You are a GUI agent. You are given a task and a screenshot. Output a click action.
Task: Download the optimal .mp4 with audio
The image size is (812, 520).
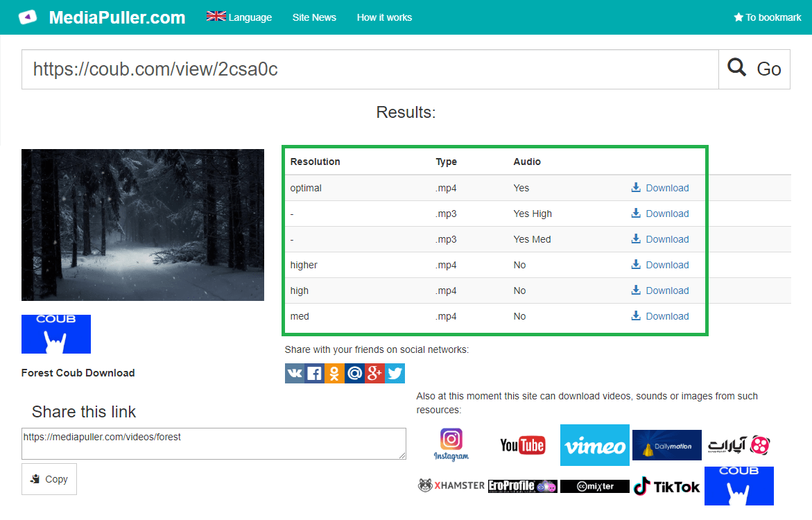[x=660, y=188]
